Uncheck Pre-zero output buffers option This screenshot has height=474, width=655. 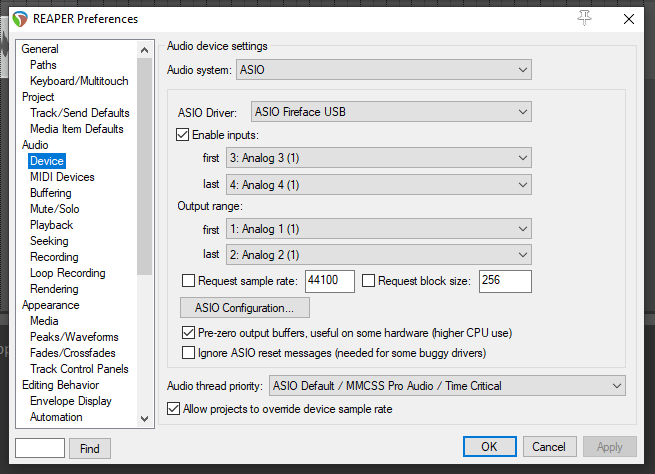pos(189,333)
